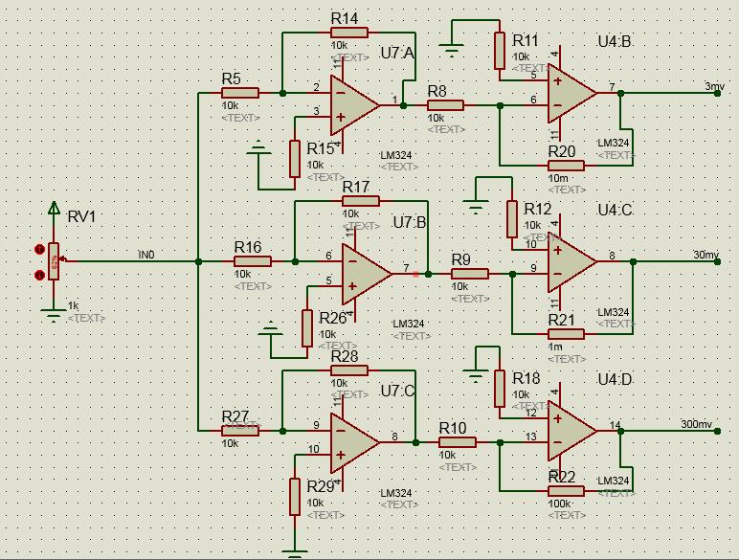Select op-amp U4:C triangle

[572, 261]
